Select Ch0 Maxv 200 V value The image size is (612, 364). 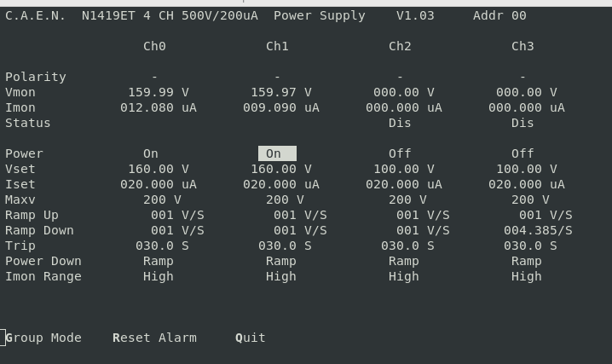[162, 199]
